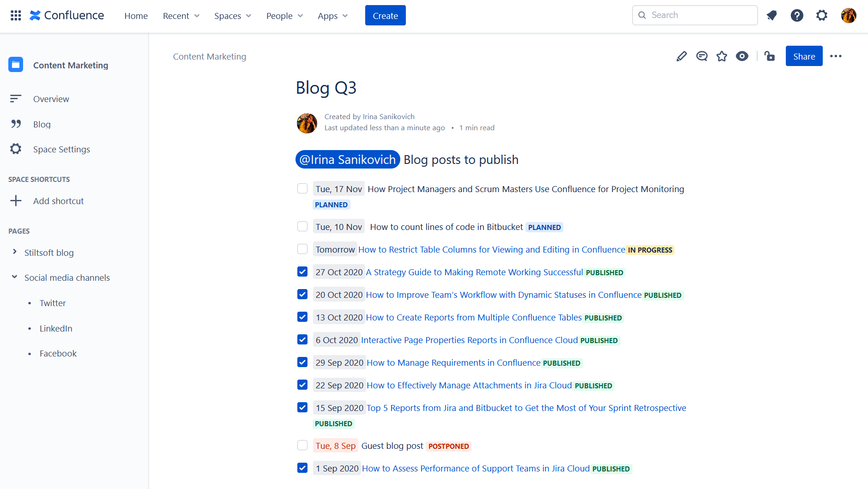
Task: Open the more actions ellipsis menu
Action: click(836, 56)
